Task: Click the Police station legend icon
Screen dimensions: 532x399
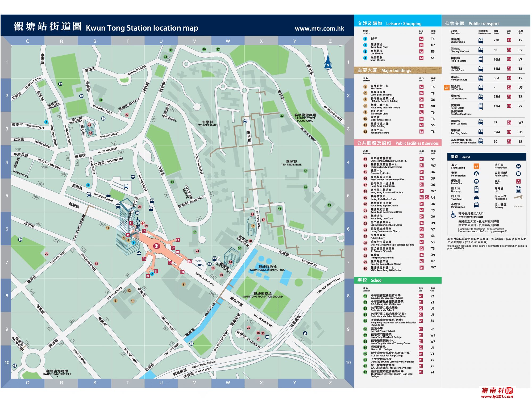Action: pos(476,174)
